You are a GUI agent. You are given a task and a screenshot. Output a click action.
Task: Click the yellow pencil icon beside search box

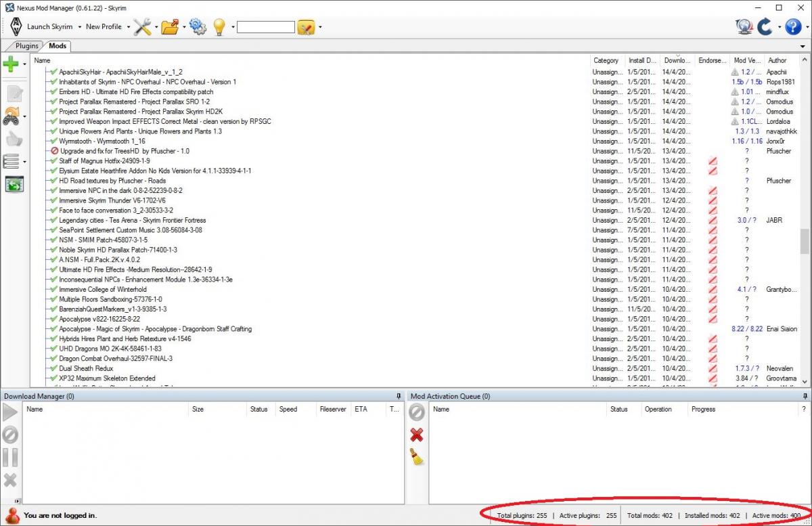306,27
